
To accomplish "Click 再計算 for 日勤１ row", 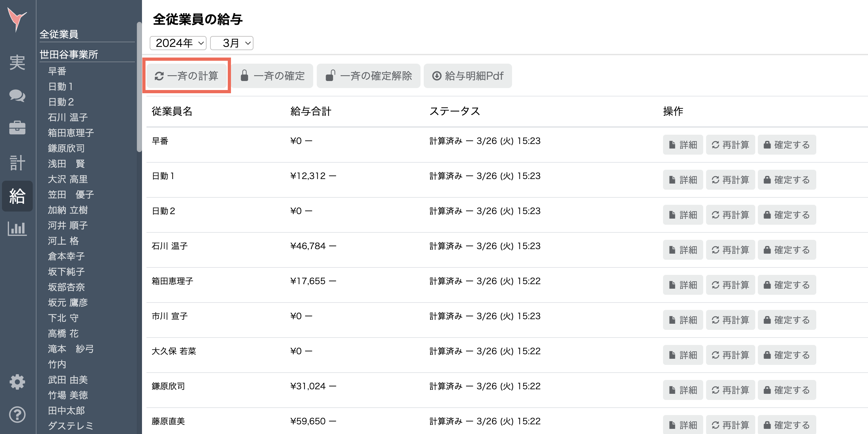I will (x=730, y=180).
